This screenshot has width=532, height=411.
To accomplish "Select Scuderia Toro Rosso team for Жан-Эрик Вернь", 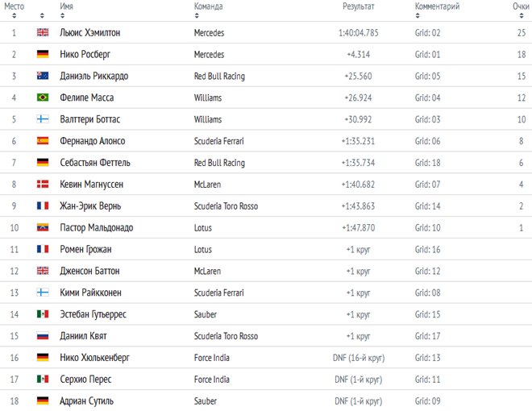I will click(226, 206).
